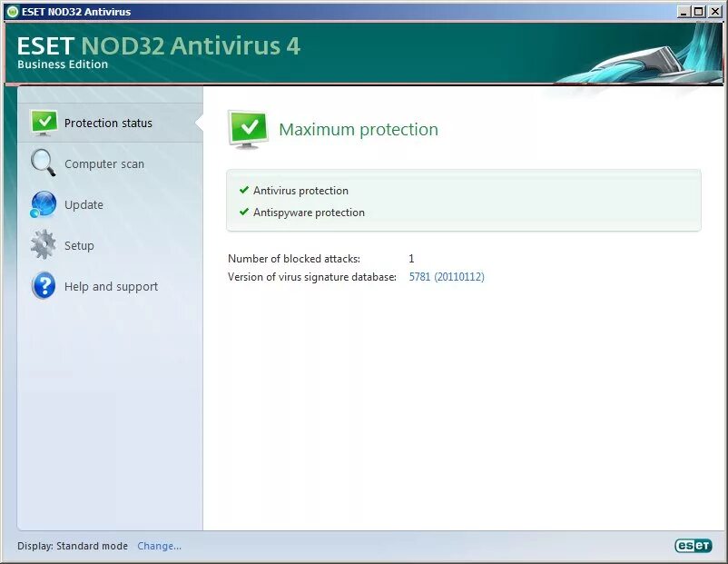Open virus signature database version 5781 link
Image resolution: width=728 pixels, height=564 pixels.
click(447, 277)
